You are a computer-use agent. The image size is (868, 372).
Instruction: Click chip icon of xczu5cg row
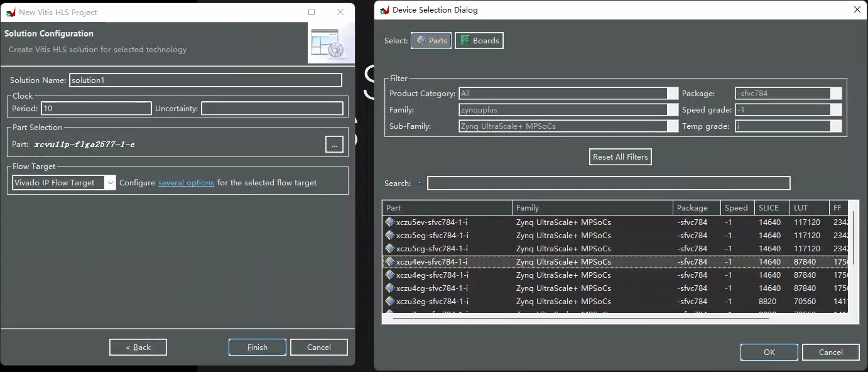pos(390,249)
